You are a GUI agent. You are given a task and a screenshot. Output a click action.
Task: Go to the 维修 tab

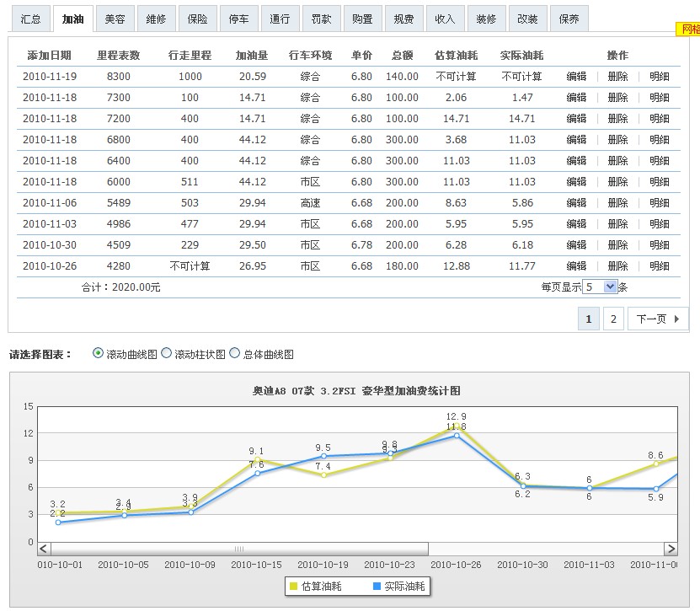(x=156, y=19)
